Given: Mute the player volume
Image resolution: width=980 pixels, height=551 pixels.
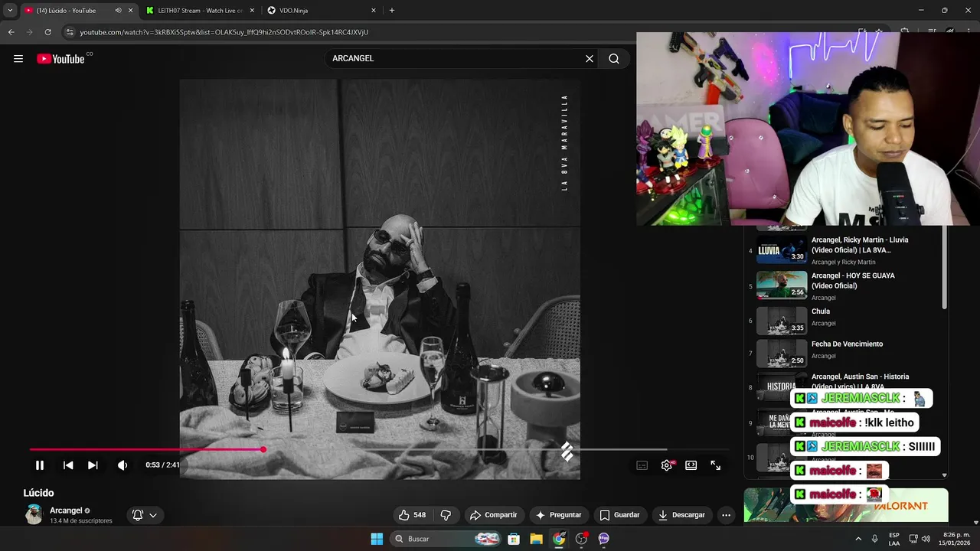Looking at the screenshot, I should coord(122,465).
